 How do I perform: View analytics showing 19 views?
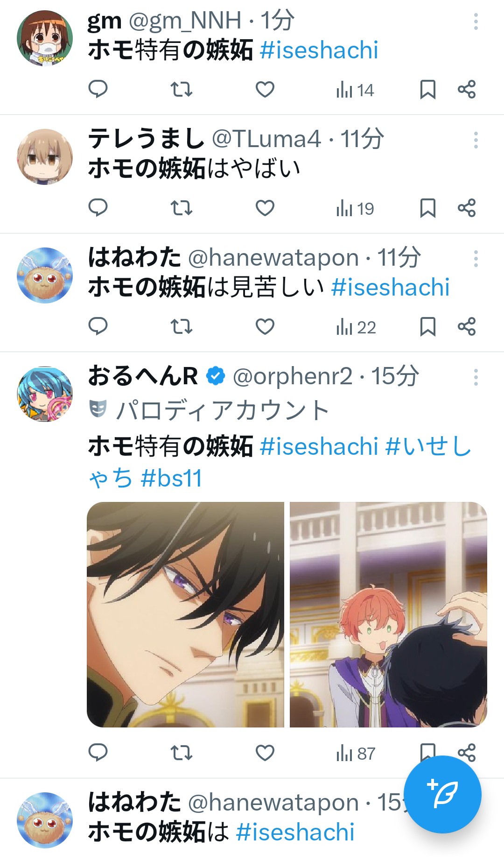(355, 208)
